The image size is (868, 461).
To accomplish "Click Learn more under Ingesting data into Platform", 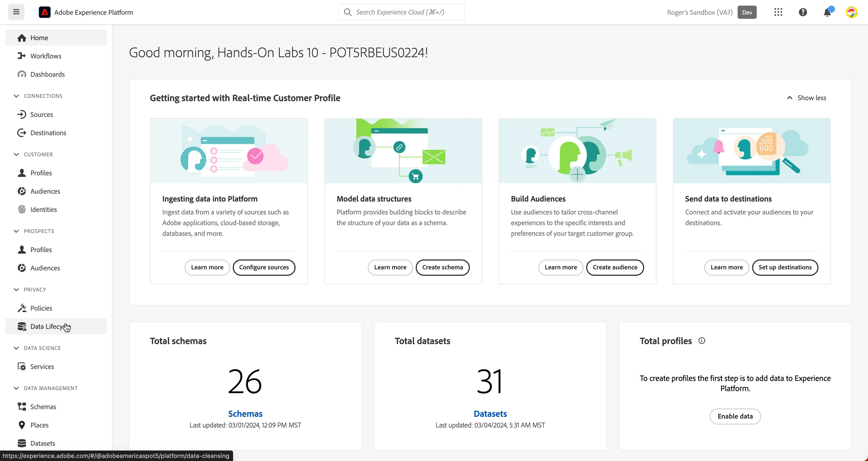I will [x=207, y=267].
